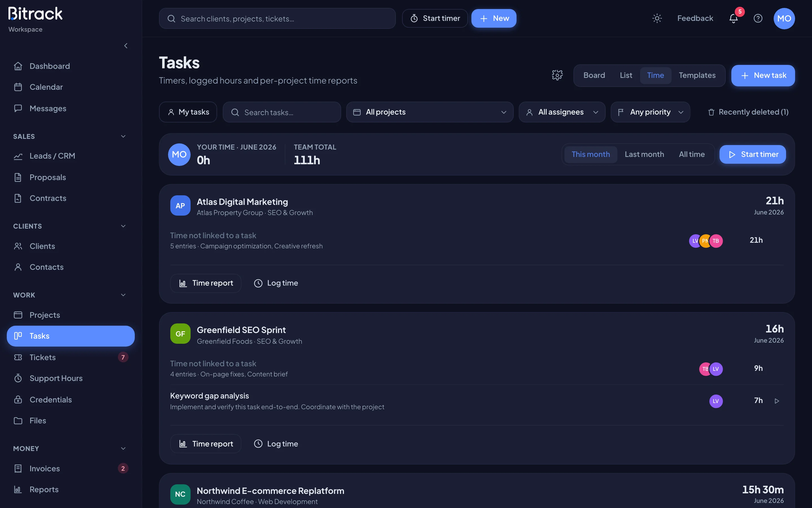Open Tickets in sidebar
This screenshot has width=812, height=508.
coord(71,357)
